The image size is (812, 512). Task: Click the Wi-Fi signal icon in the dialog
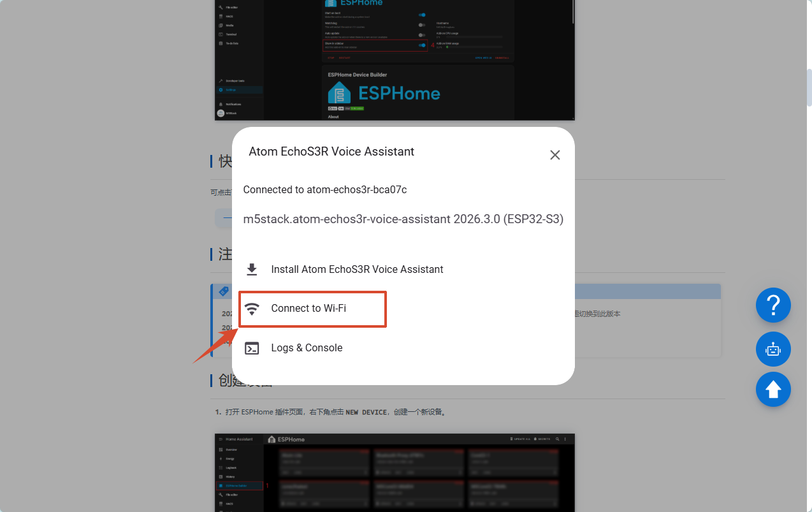252,309
